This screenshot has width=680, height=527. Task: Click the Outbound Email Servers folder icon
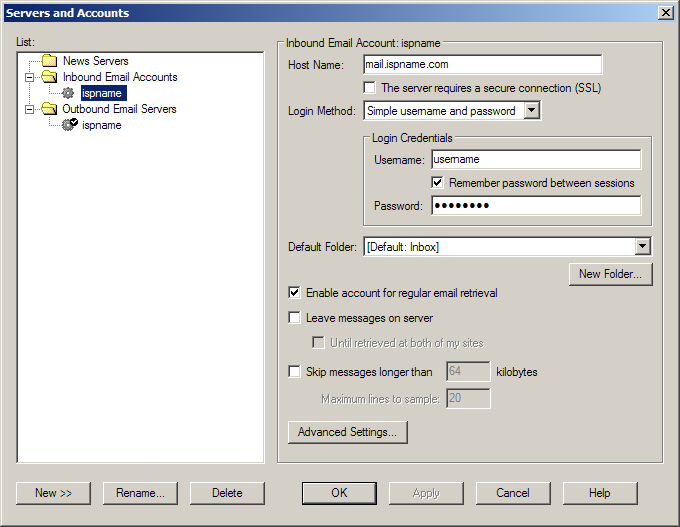point(50,109)
